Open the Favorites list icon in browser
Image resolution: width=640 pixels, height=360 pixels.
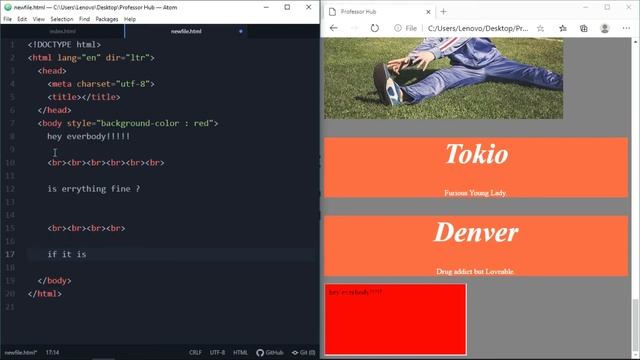coord(563,28)
